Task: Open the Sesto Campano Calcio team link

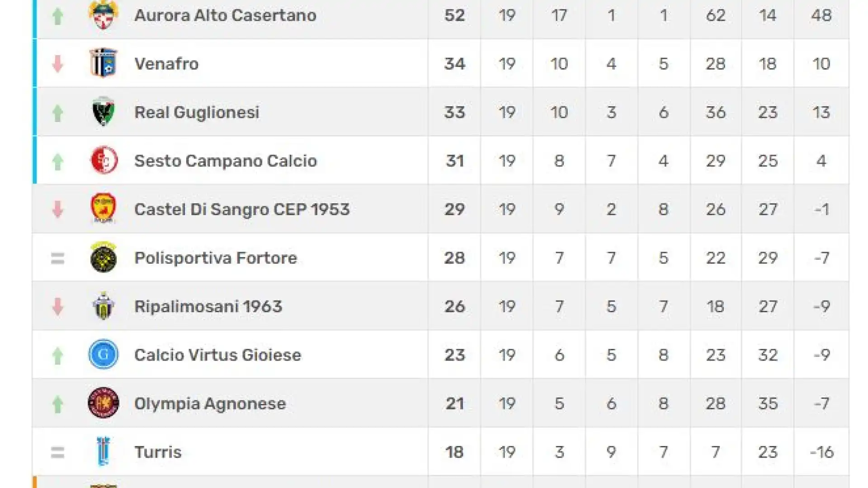Action: click(226, 161)
